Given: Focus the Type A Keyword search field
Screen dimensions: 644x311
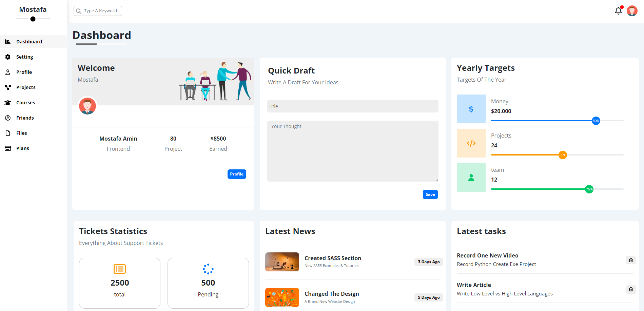Looking at the screenshot, I should [98, 11].
